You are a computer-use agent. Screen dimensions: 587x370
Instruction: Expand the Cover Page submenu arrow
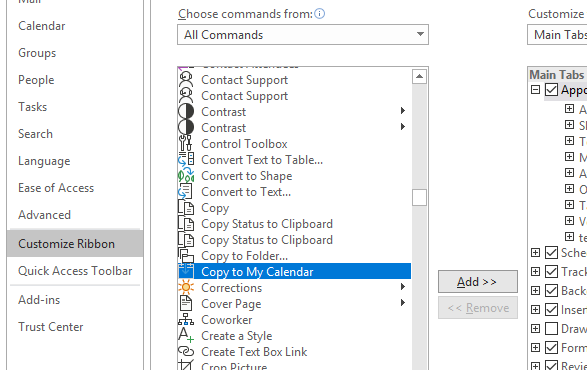click(x=402, y=303)
